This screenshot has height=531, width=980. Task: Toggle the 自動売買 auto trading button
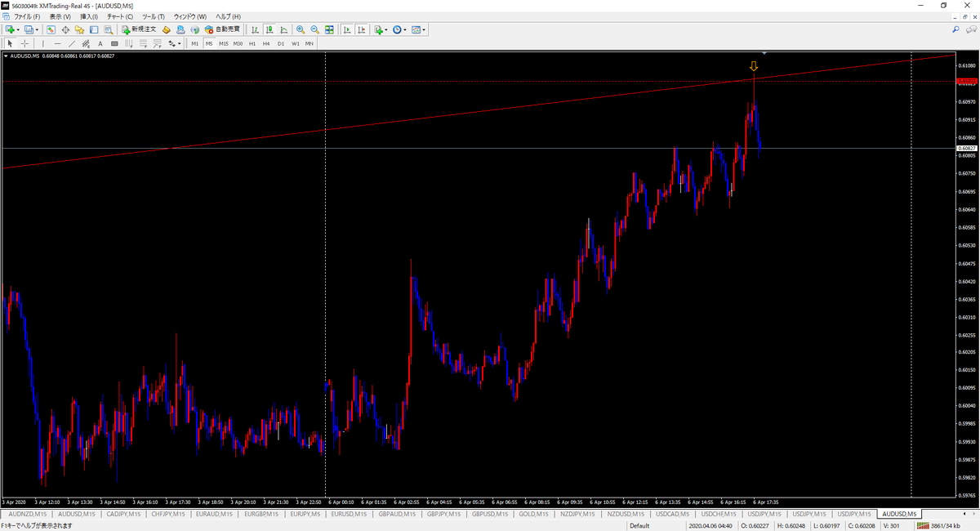tap(222, 29)
